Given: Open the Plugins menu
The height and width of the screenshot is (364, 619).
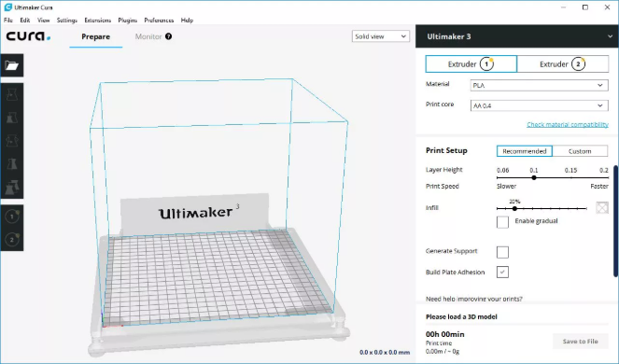Looking at the screenshot, I should click(128, 21).
